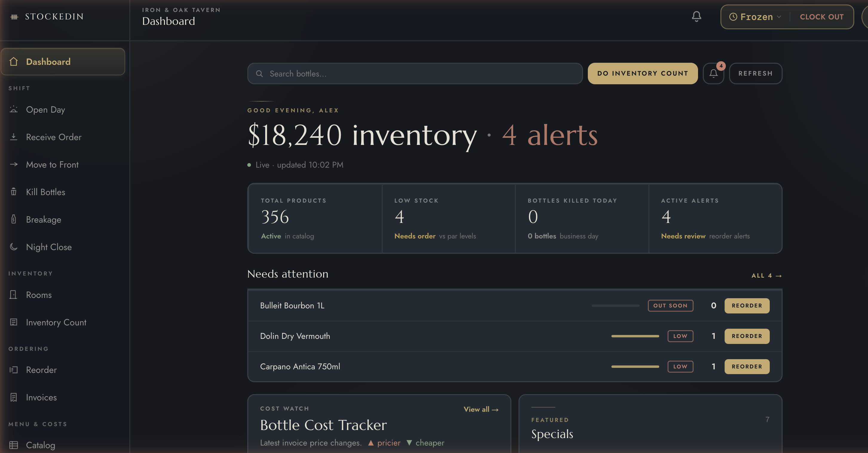Click the Stockedin logo icon
Image resolution: width=868 pixels, height=453 pixels.
(x=14, y=17)
